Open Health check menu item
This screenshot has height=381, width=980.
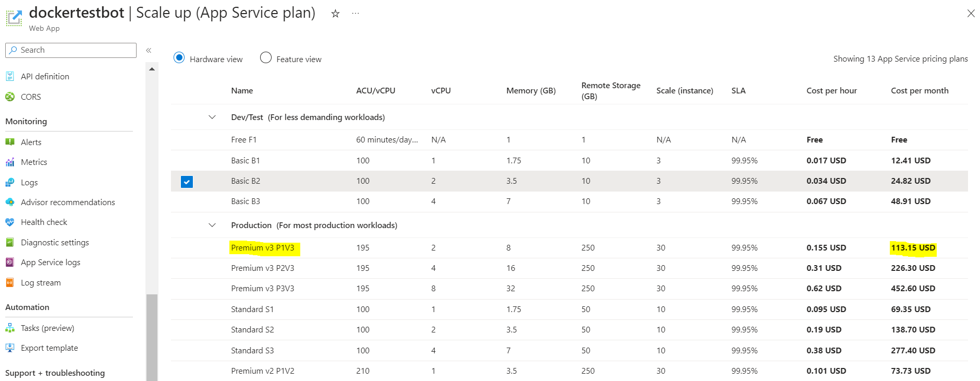tap(44, 222)
